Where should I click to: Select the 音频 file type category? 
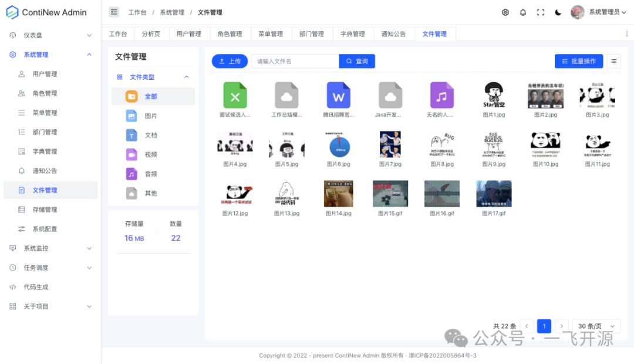[x=158, y=174]
